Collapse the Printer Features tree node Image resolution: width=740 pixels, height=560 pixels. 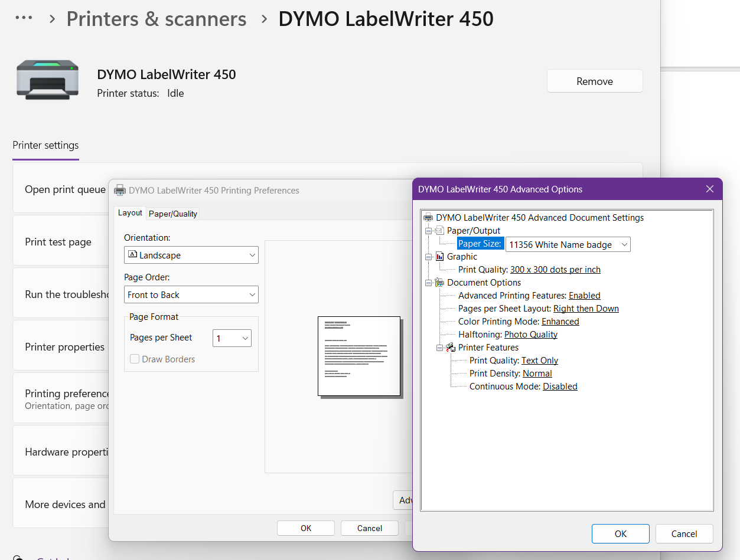[x=440, y=348]
